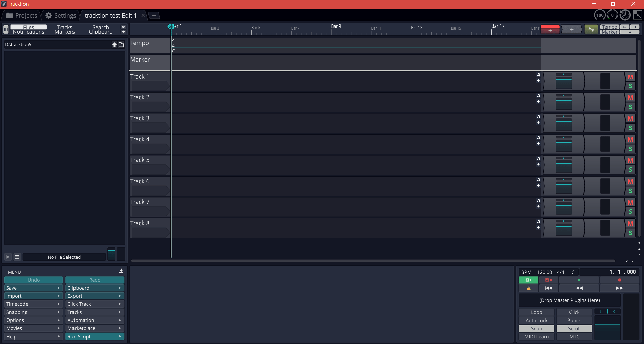Open the Export submenu

click(x=95, y=296)
